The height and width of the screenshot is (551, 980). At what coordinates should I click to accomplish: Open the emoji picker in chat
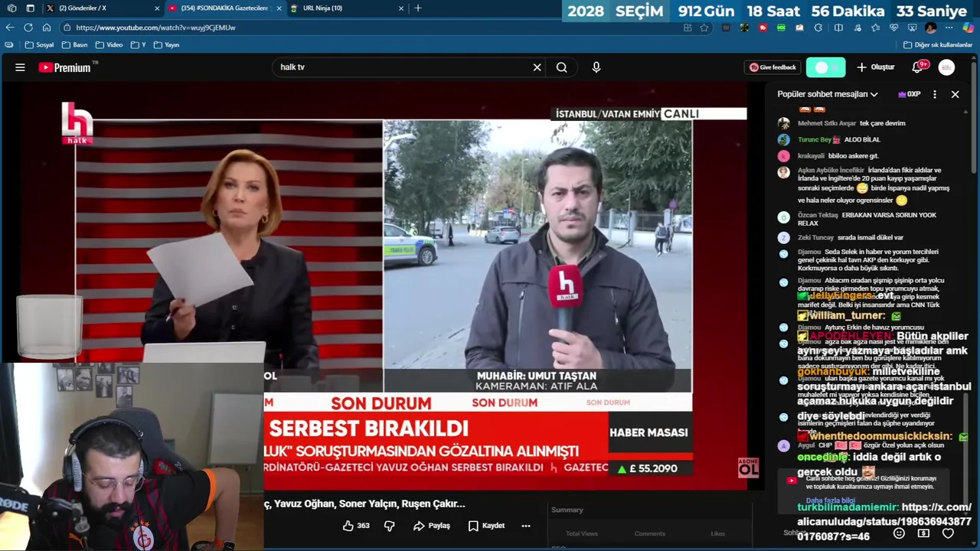pos(899,533)
